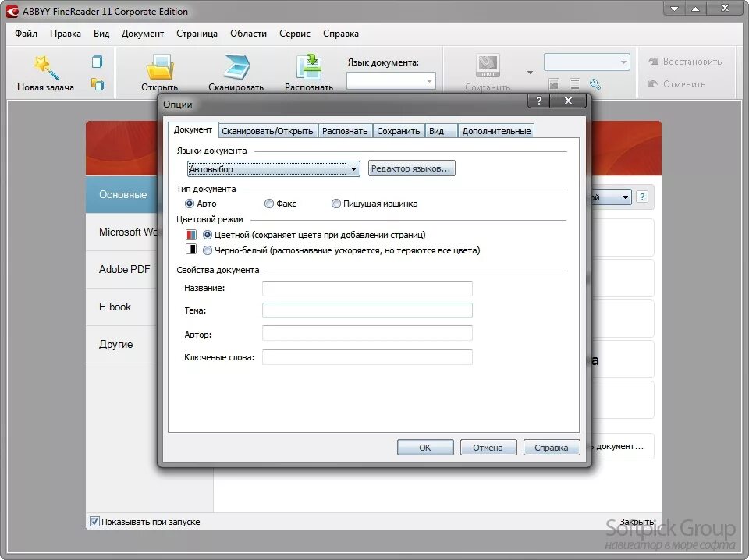749x560 pixels.
Task: Open the Файл menu
Action: 26,34
